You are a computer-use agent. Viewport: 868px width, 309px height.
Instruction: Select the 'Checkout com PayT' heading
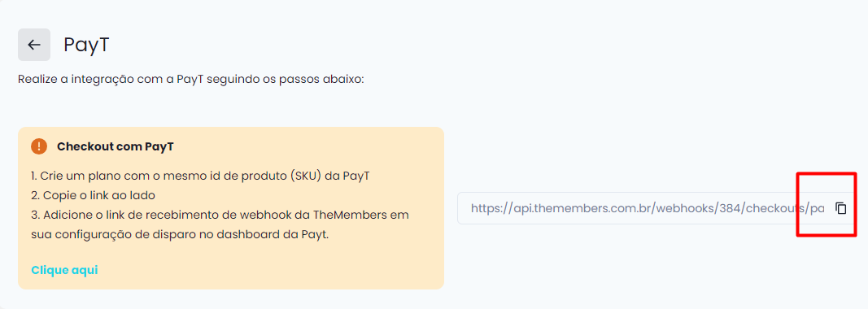[116, 146]
